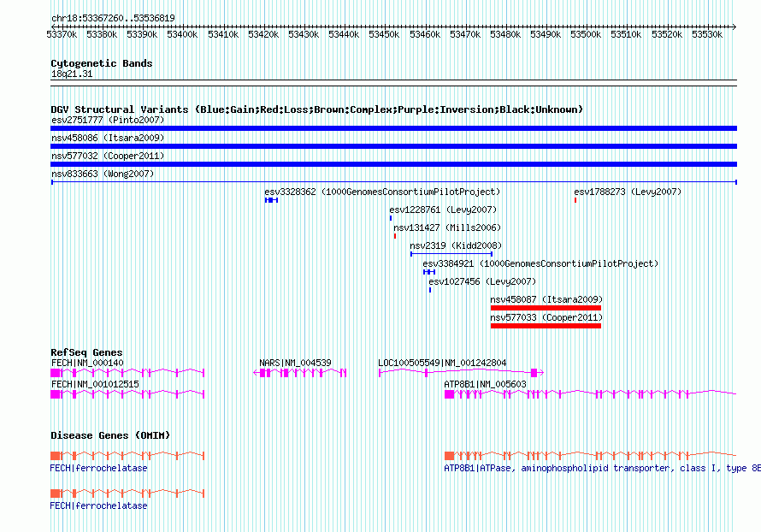The width and height of the screenshot is (761, 532).
Task: Click the esv3384921 variant glyph
Action: click(429, 272)
